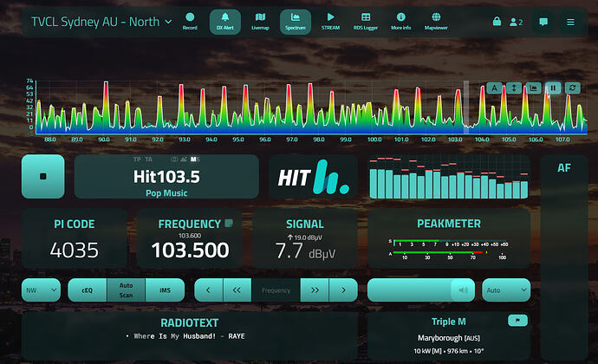Click the PI CODE 4035 panel

pyautogui.click(x=75, y=238)
